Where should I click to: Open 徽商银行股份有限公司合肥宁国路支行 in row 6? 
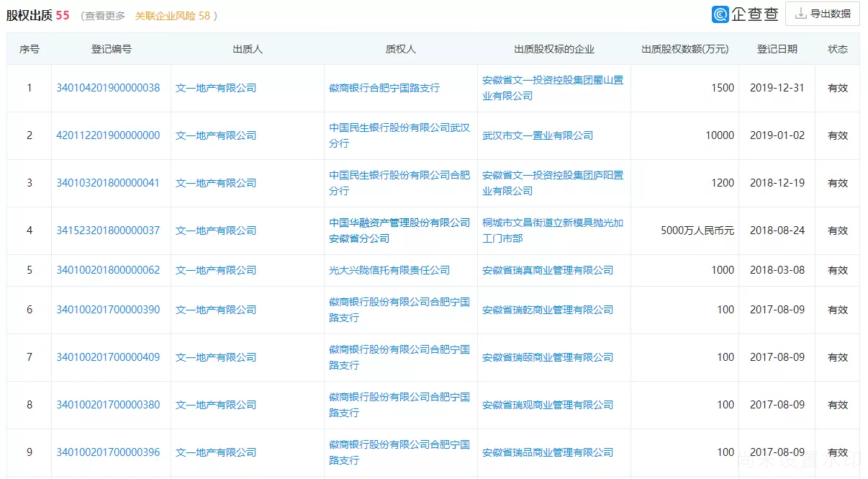click(x=399, y=310)
